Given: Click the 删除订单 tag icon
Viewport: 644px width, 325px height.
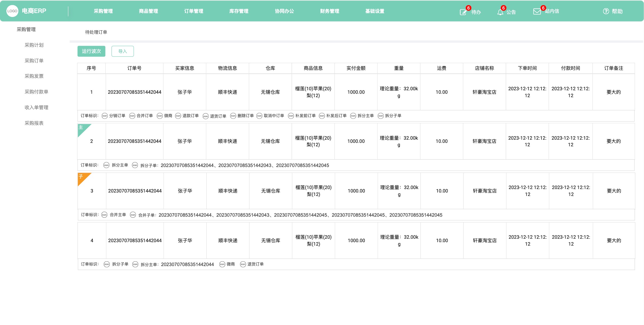Looking at the screenshot, I should (233, 116).
